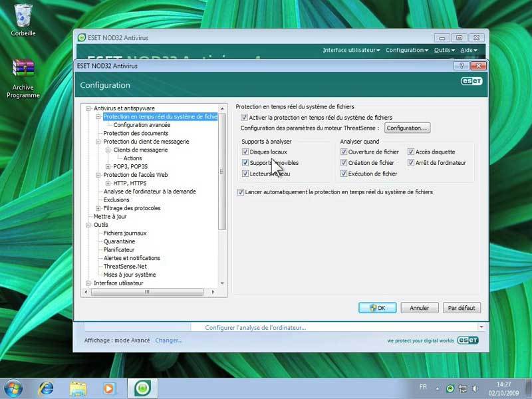Select Configuration avancée tree item
The width and height of the screenshot is (532, 399).
point(142,125)
